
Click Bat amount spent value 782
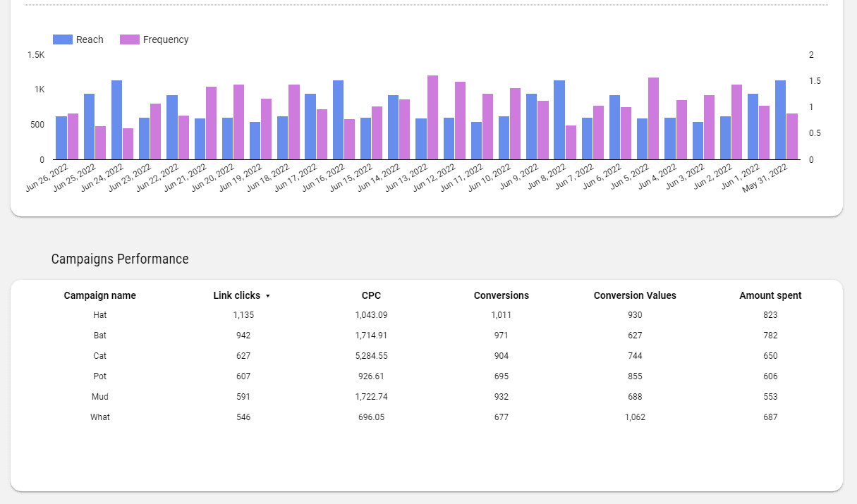(x=770, y=336)
